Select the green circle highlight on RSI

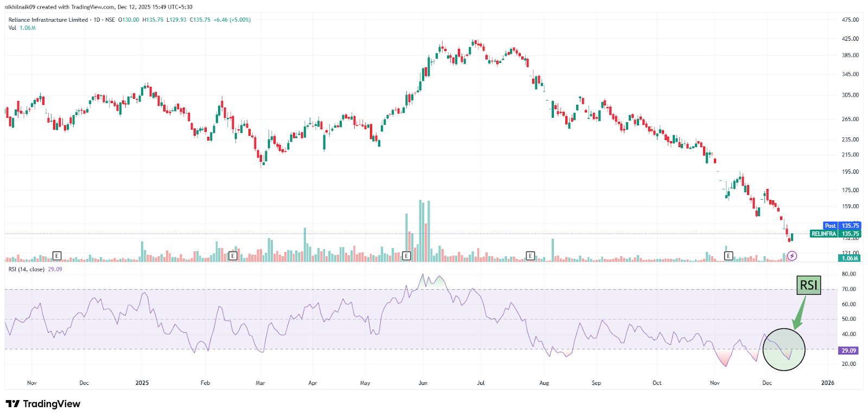point(783,350)
